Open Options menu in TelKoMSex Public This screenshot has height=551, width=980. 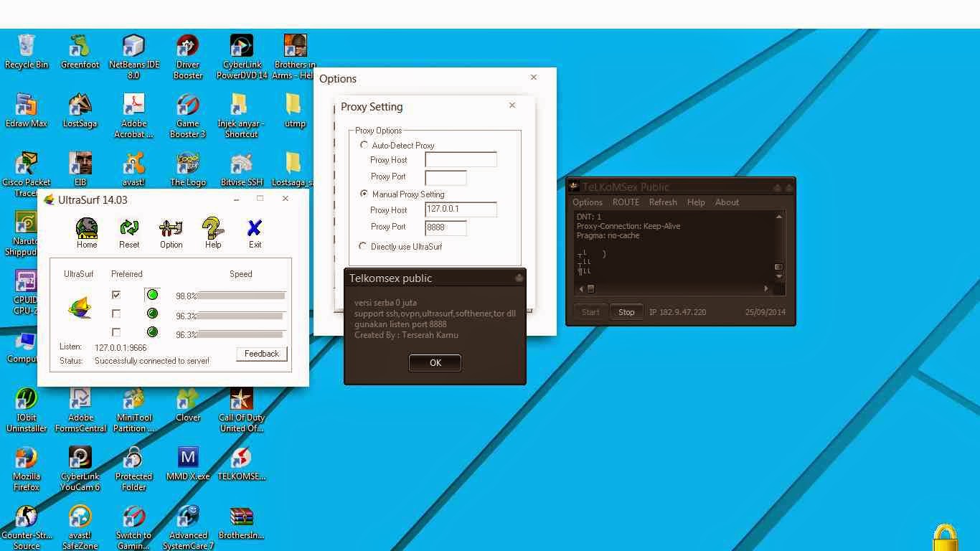(588, 202)
